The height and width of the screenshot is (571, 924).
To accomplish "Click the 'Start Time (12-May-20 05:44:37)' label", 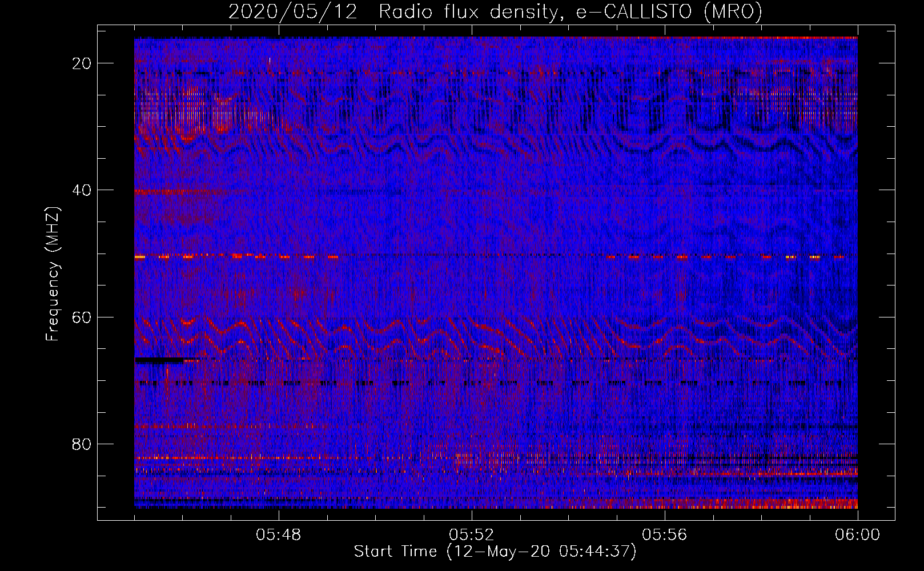I will pos(495,552).
